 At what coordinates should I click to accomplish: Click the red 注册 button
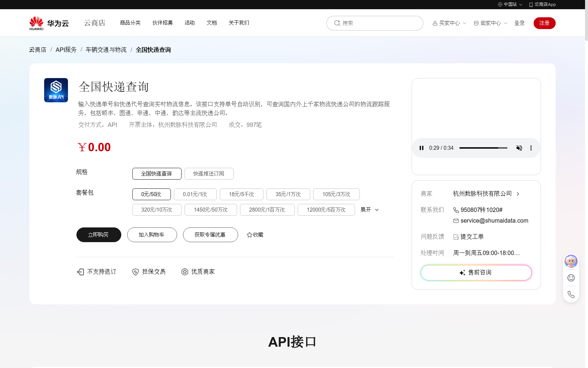[544, 23]
